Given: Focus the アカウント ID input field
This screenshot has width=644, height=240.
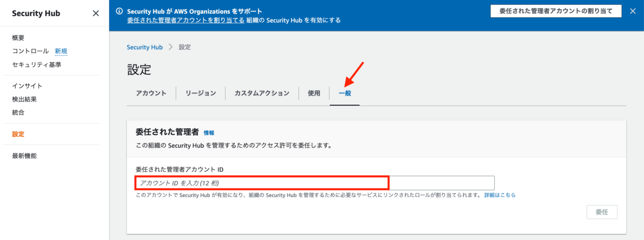Looking at the screenshot, I should 315,183.
